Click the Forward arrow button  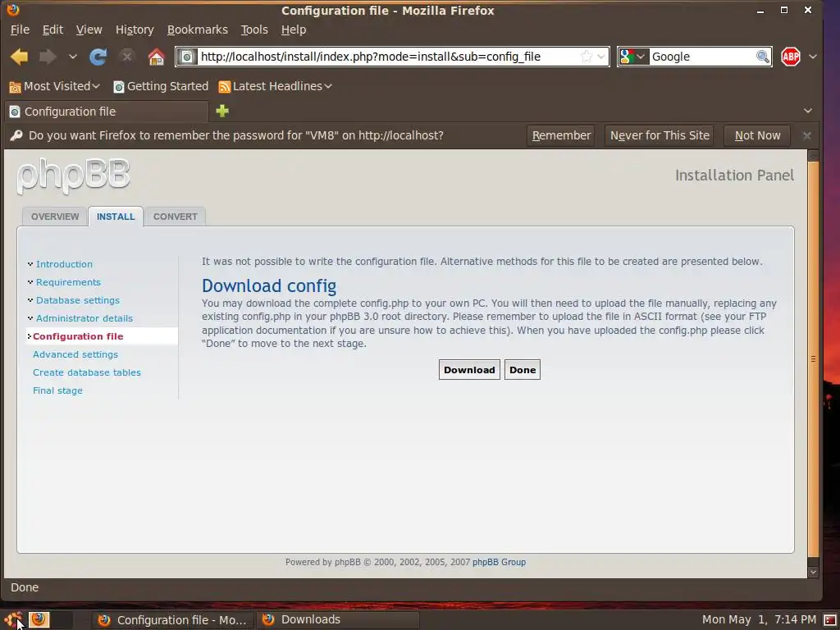[x=48, y=57]
